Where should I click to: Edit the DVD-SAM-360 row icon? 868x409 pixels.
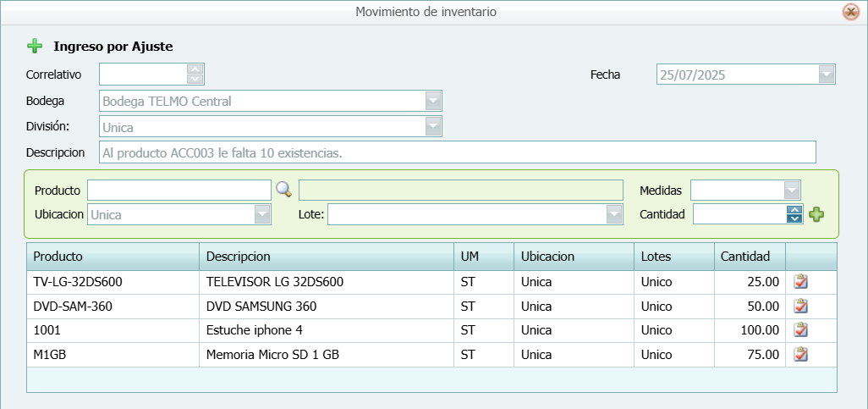point(800,307)
